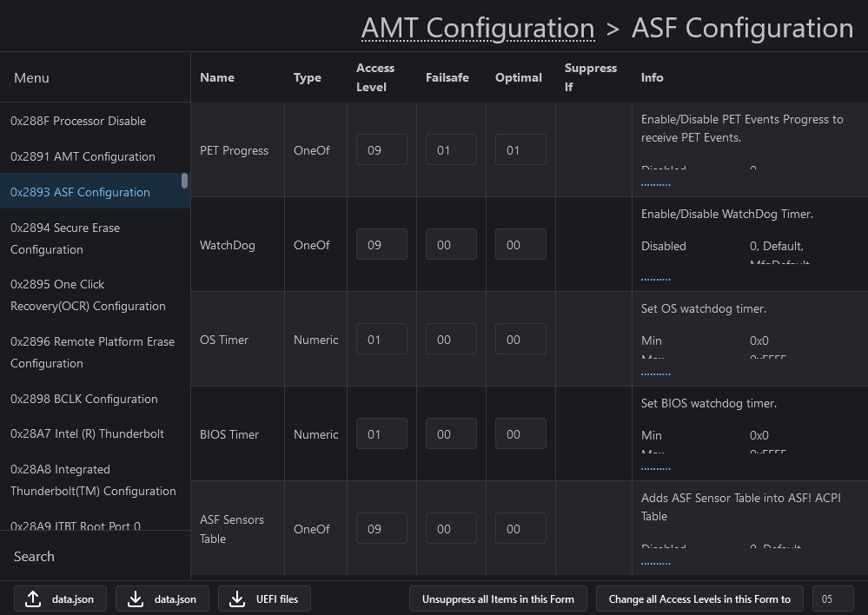This screenshot has width=868, height=615.
Task: Click the sidebar menu scrollbar thumb
Action: point(184,181)
